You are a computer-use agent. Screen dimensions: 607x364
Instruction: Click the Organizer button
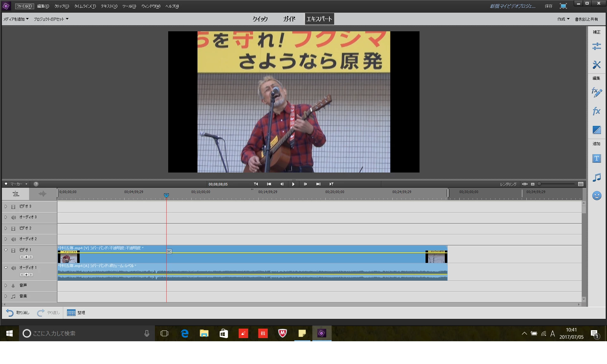tap(76, 312)
